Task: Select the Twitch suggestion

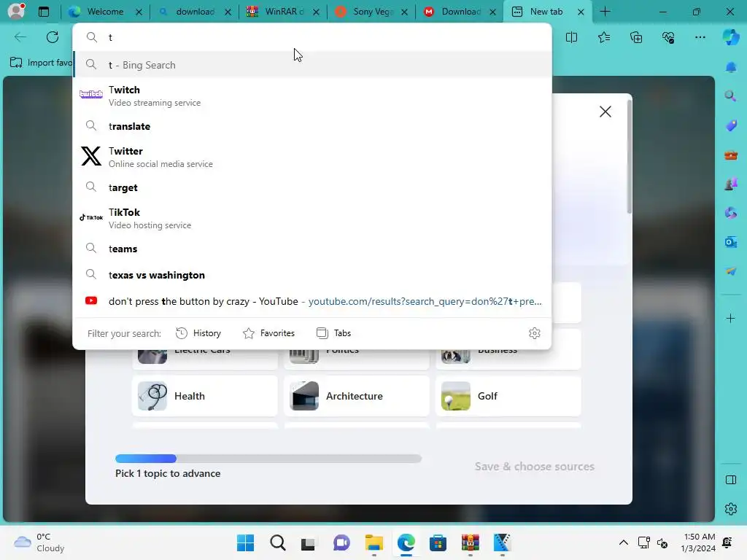Action: tap(312, 96)
